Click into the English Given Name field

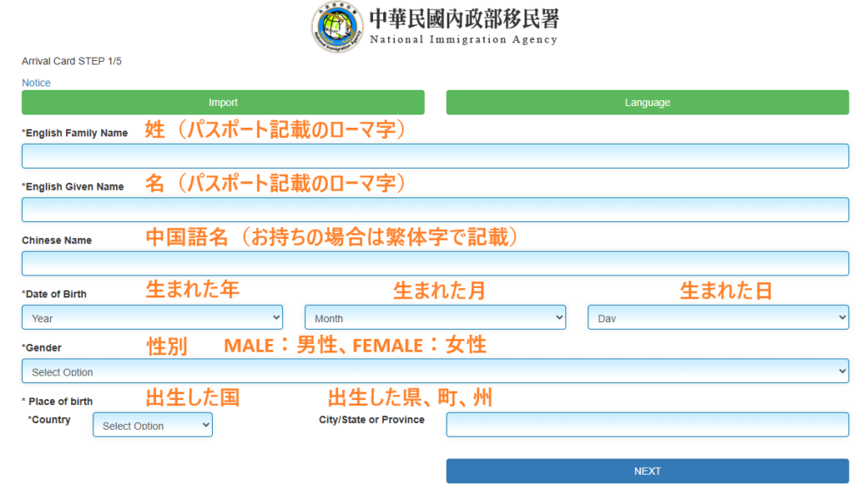pos(435,210)
